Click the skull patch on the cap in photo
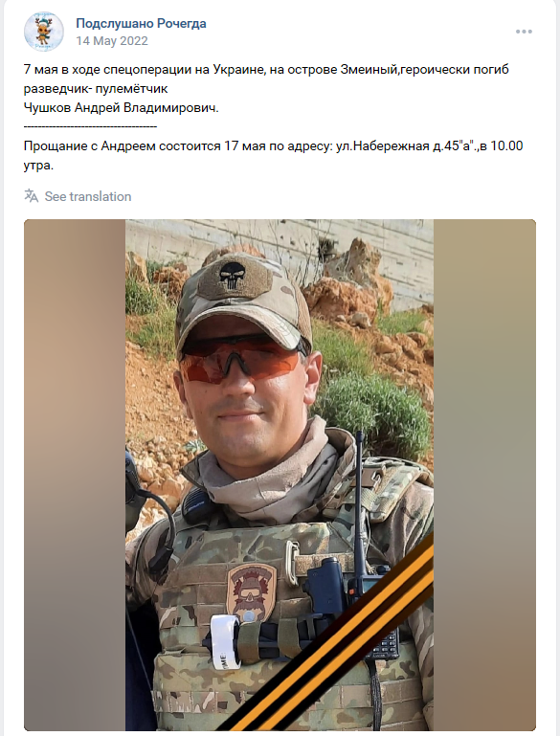560x736 pixels. (235, 279)
